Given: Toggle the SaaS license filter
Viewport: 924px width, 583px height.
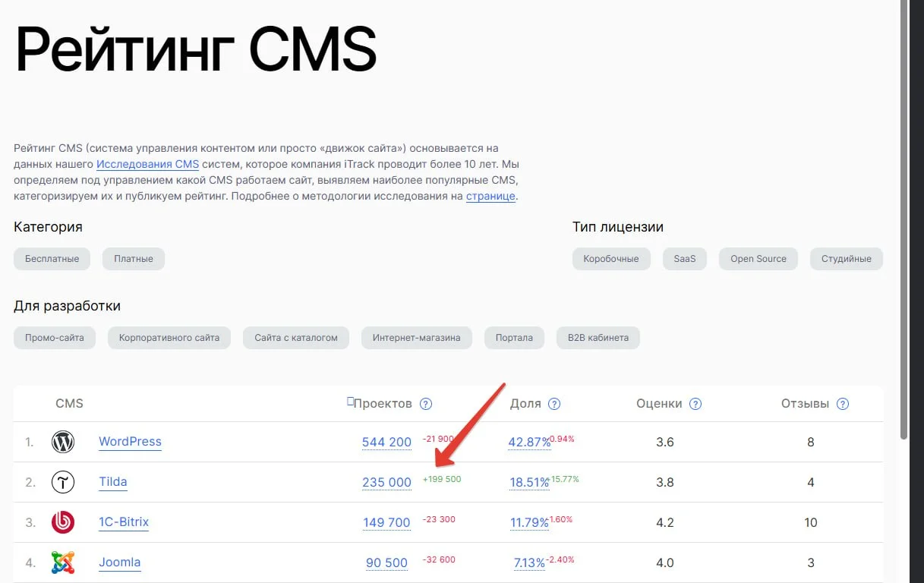Looking at the screenshot, I should pos(685,259).
